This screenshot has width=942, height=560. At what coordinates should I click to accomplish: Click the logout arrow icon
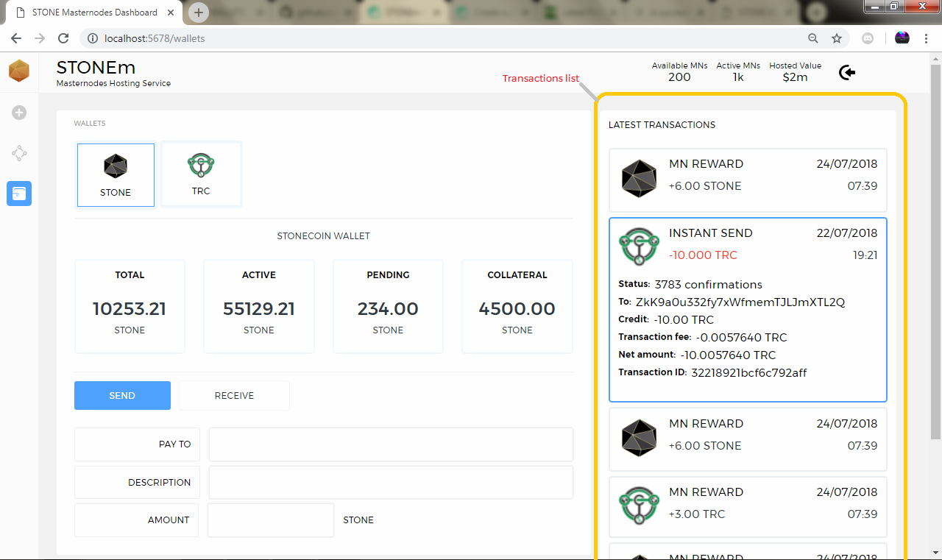[847, 72]
